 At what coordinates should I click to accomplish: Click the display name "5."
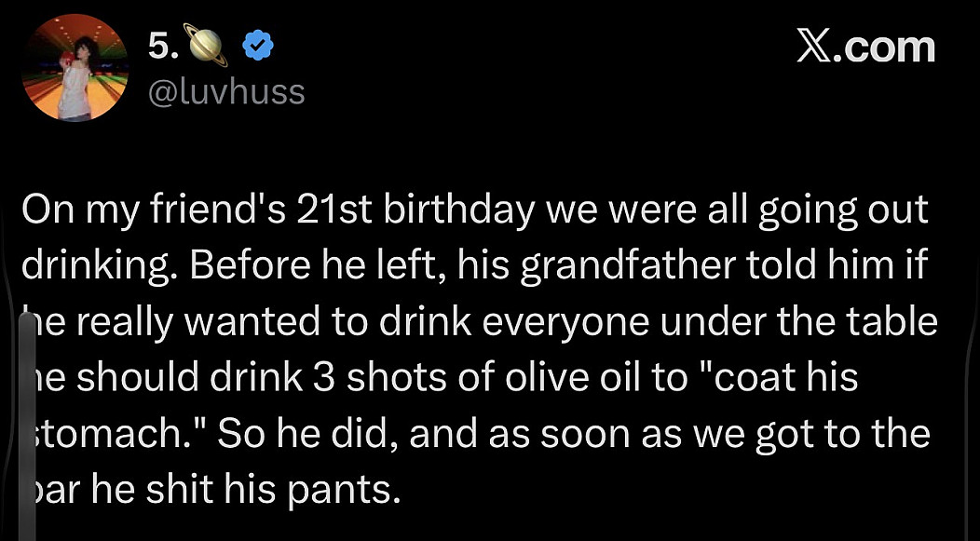(162, 45)
